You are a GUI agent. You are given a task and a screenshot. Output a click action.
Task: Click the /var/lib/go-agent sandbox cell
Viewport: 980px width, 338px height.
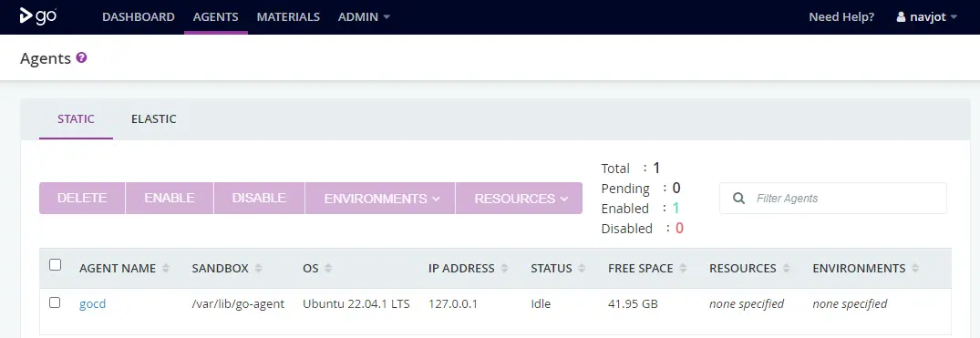(238, 304)
